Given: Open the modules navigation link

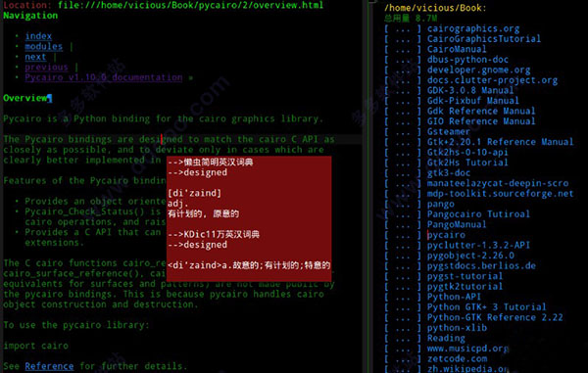Looking at the screenshot, I should point(43,46).
